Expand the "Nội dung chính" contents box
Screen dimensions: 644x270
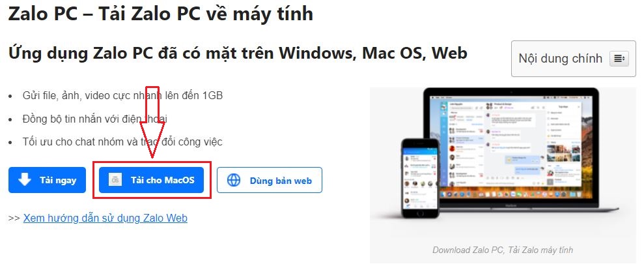pyautogui.click(x=574, y=59)
